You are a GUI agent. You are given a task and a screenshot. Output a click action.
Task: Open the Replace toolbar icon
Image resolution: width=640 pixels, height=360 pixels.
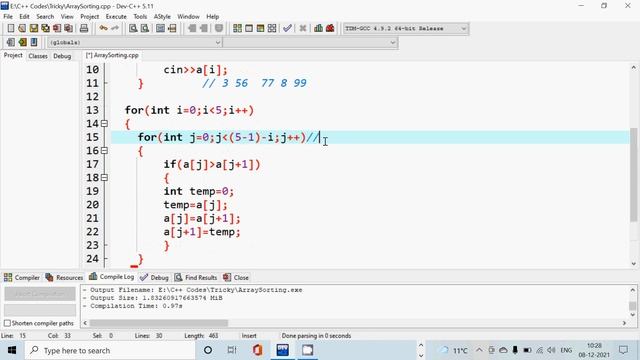click(144, 28)
